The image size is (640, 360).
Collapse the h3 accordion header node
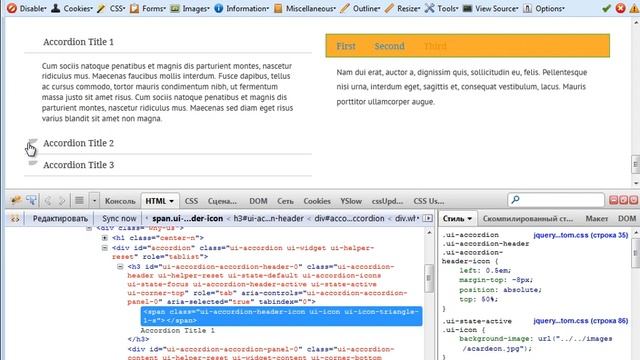[120, 267]
